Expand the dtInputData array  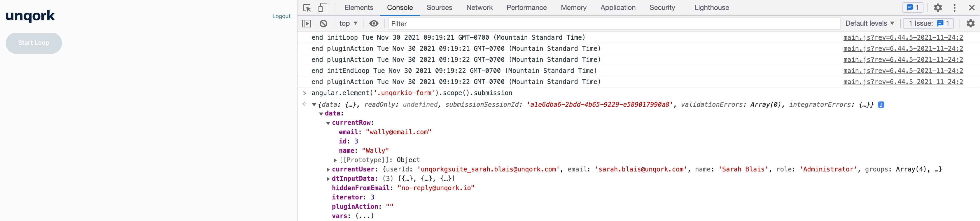pos(328,179)
